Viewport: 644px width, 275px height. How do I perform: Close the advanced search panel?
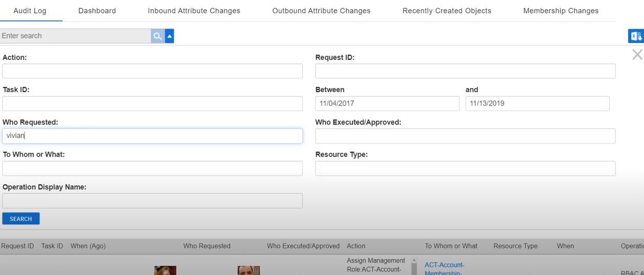coord(637,55)
